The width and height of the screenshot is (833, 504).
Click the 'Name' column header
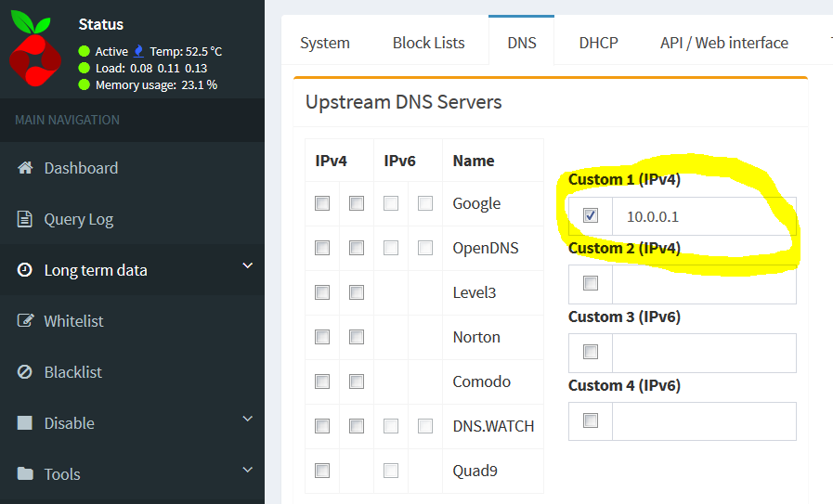[x=474, y=161]
